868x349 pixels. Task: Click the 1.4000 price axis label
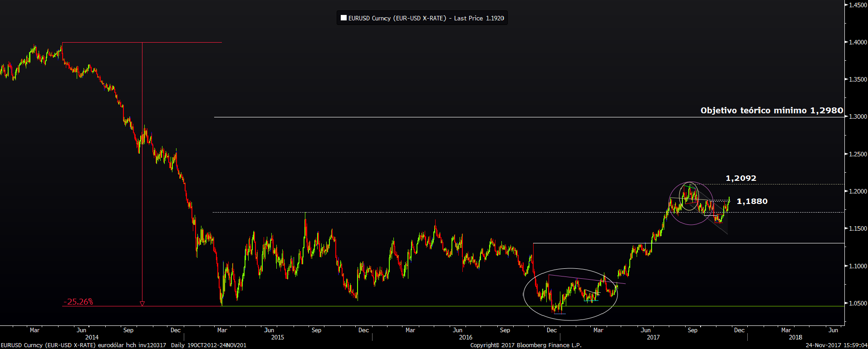tap(858, 42)
